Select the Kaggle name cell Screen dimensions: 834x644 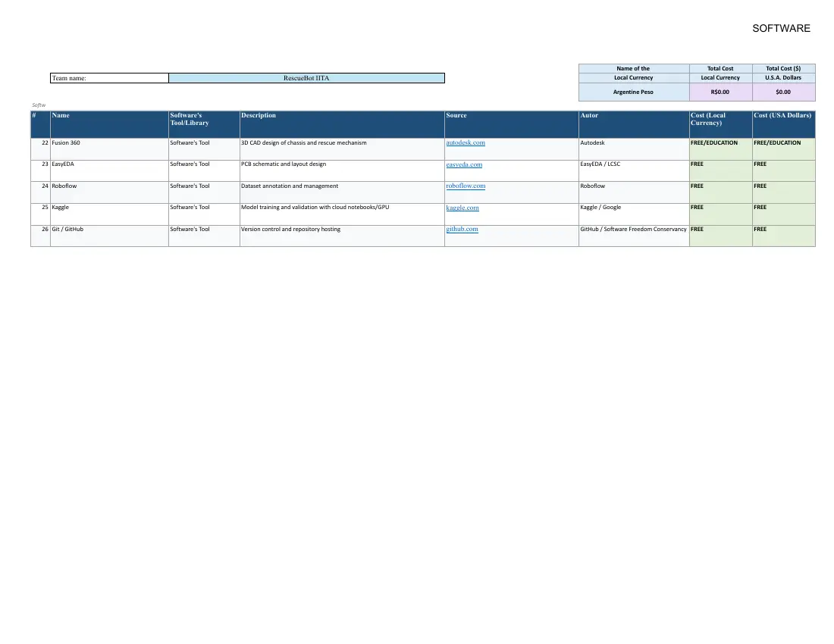coord(110,214)
